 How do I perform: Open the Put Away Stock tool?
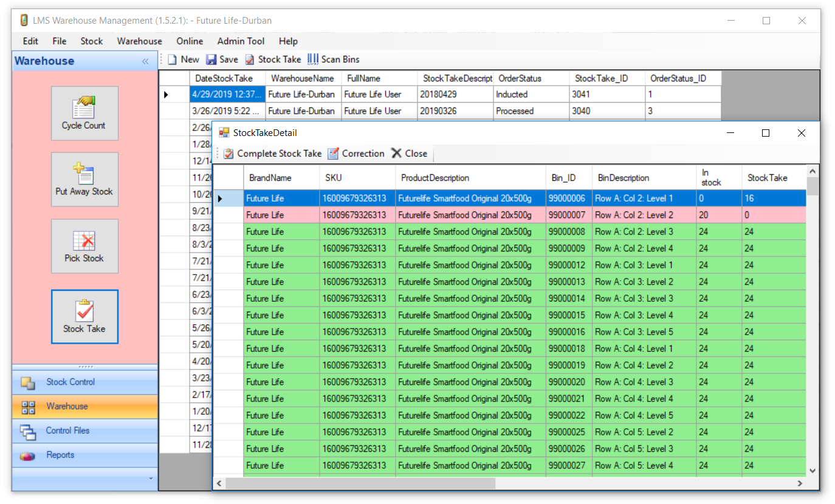[84, 179]
